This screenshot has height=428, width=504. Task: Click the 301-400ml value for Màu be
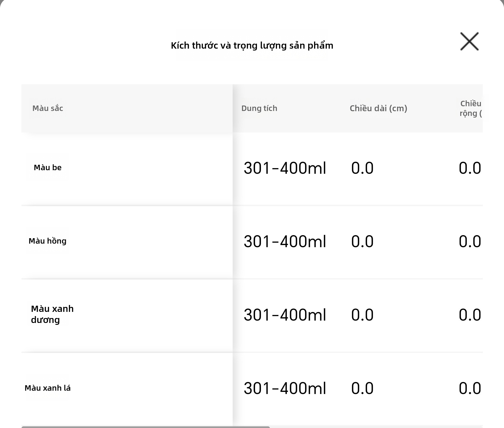tap(285, 168)
